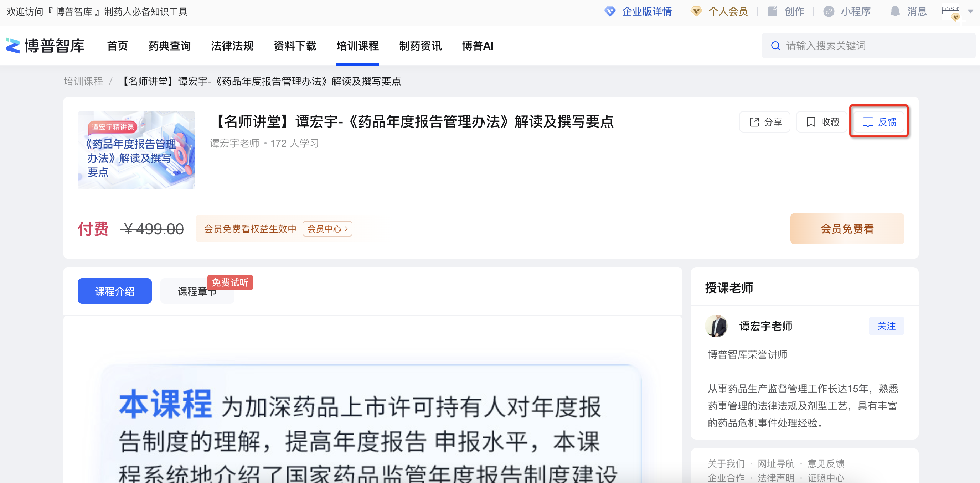Click 企业合作 footer link

726,478
